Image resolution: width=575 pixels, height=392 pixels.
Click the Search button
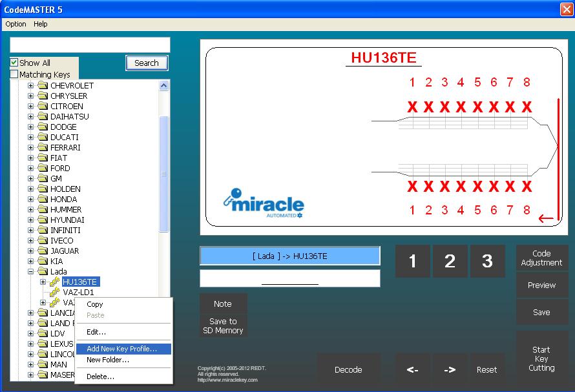(147, 63)
